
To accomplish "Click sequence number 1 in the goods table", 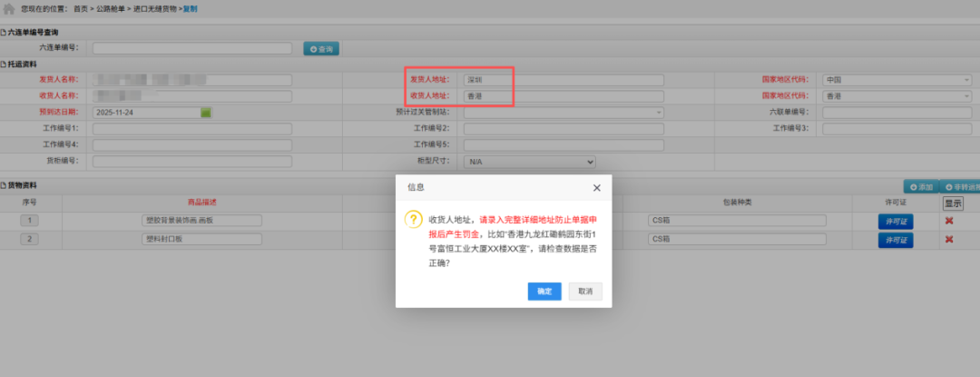I will tap(30, 221).
